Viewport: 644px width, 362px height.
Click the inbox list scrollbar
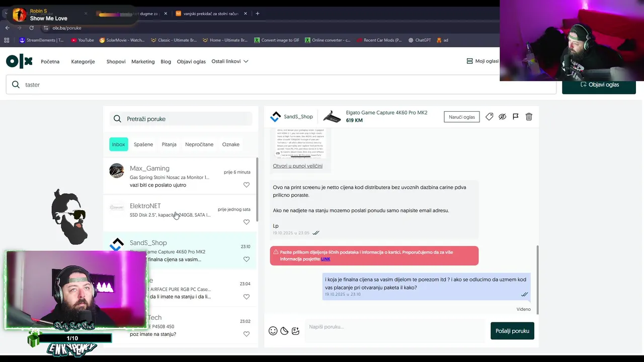[x=257, y=189]
